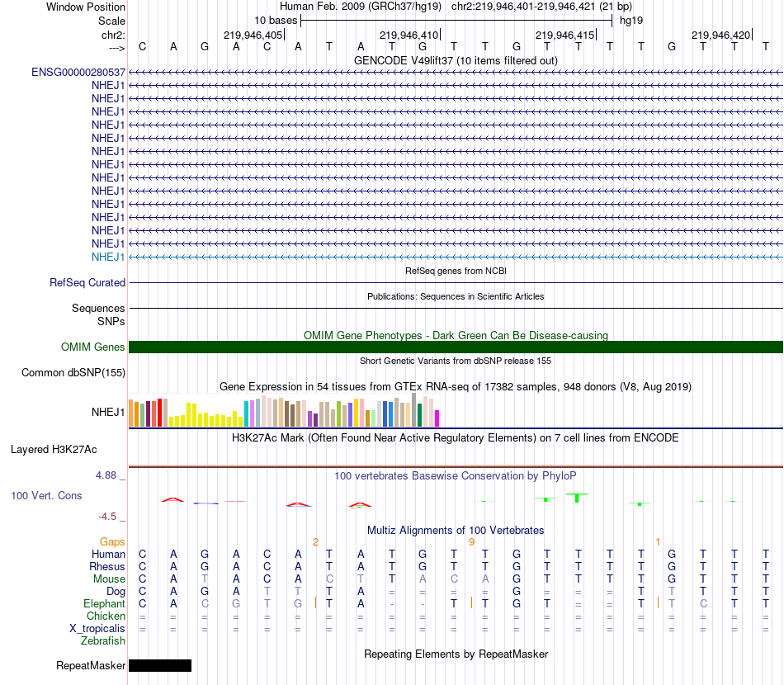The image size is (784, 685).
Task: Select the Chicken alignment row label
Action: click(x=106, y=616)
